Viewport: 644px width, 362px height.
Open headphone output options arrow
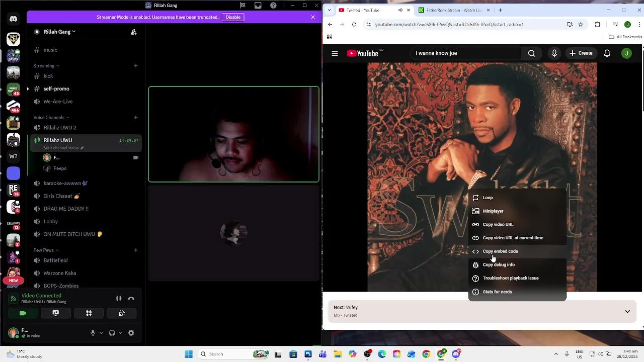click(x=120, y=333)
